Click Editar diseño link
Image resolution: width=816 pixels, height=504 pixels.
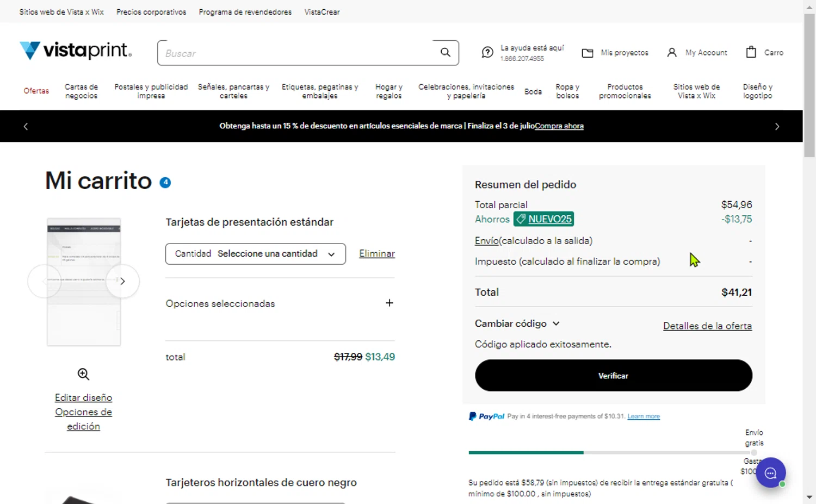pyautogui.click(x=83, y=397)
